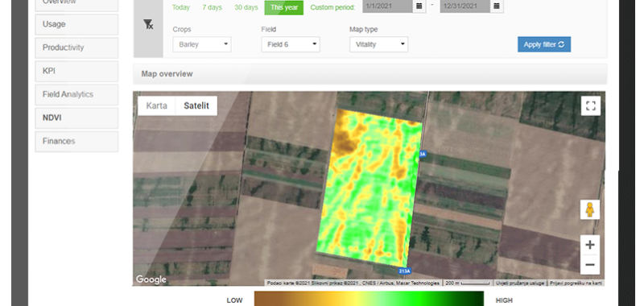
Task: Open the Crops dropdown showing Barley
Action: coord(202,44)
